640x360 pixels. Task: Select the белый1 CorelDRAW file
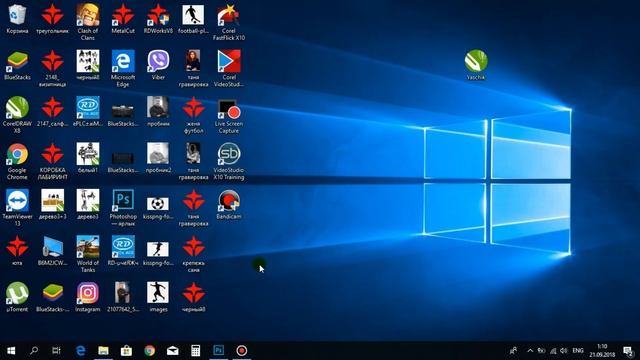coord(88,158)
